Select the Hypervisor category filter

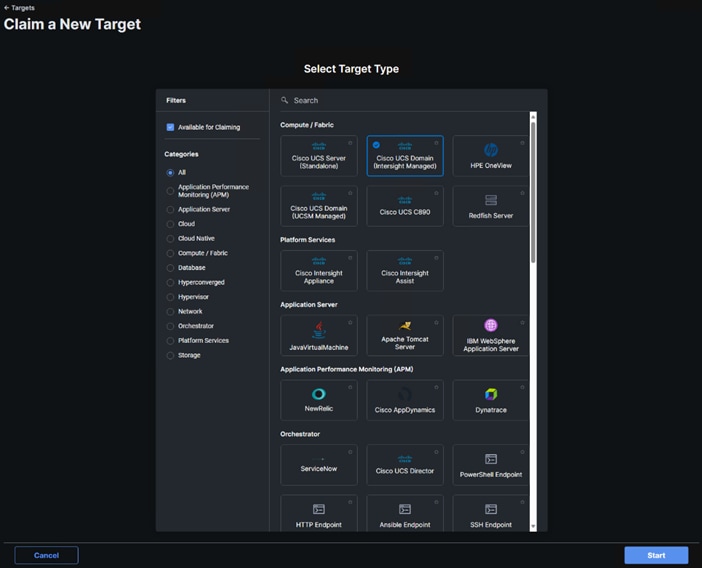pos(170,297)
